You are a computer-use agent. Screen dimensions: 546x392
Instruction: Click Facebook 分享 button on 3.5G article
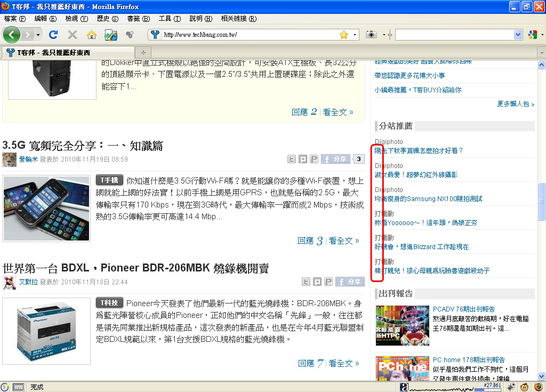pos(335,159)
